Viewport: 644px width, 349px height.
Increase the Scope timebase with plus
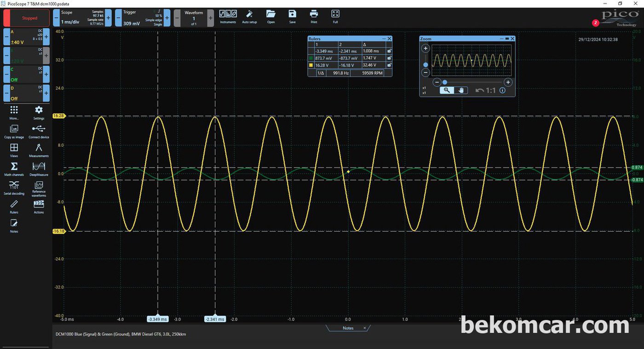coord(109,18)
